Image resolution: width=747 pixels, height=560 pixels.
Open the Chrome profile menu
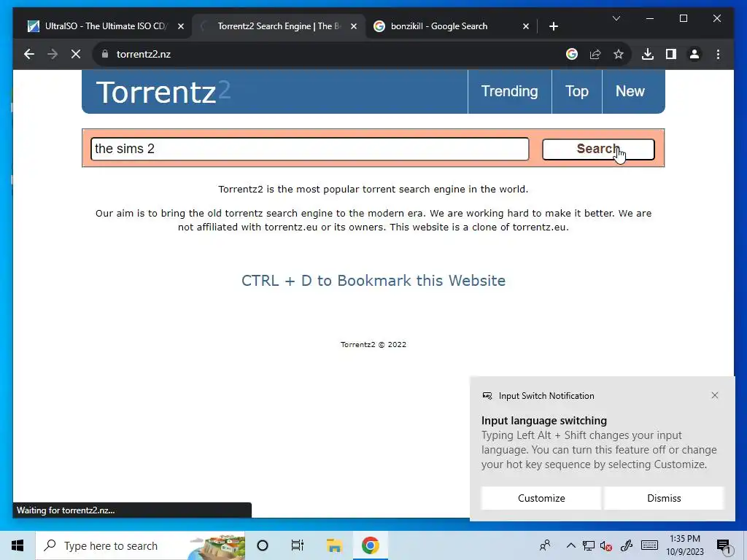click(694, 54)
